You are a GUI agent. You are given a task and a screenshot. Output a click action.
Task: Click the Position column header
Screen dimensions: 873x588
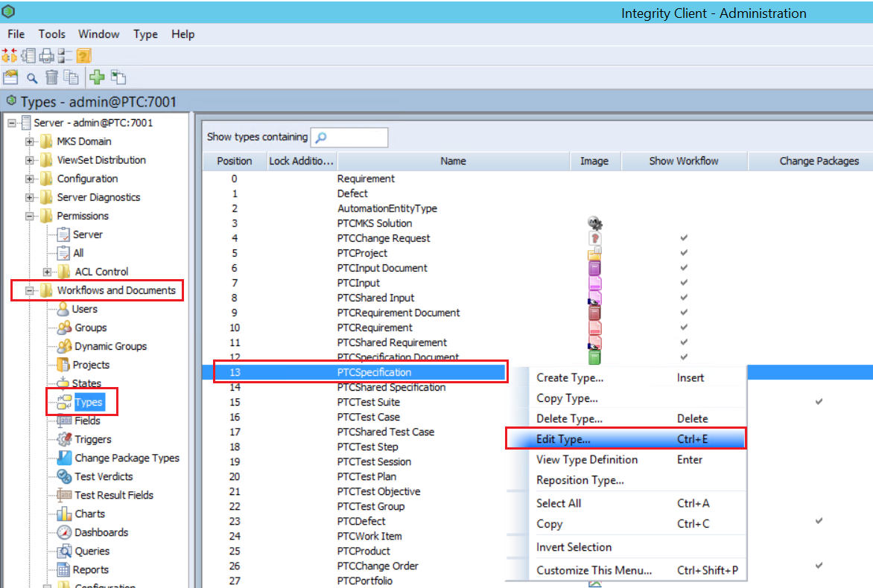click(x=235, y=161)
